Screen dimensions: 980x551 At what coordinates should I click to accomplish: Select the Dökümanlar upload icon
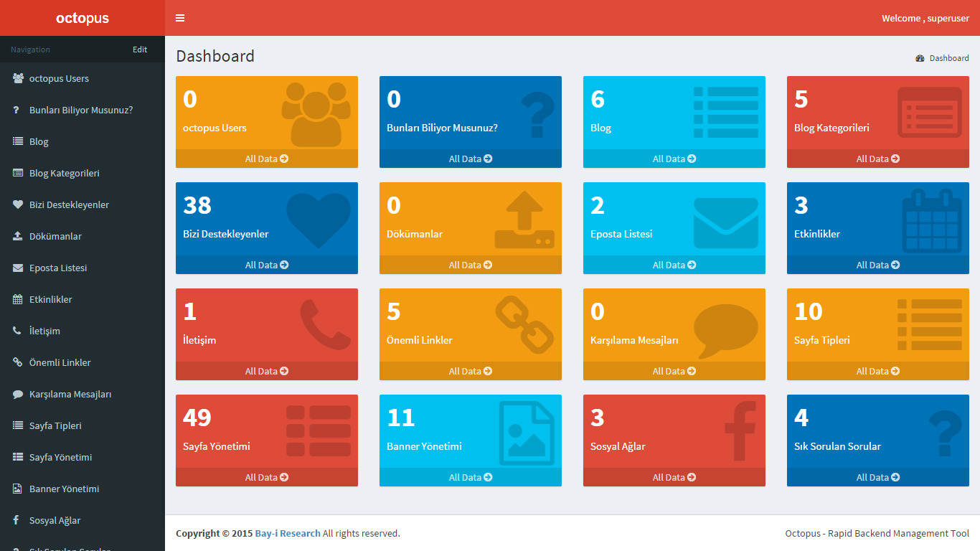pyautogui.click(x=526, y=217)
